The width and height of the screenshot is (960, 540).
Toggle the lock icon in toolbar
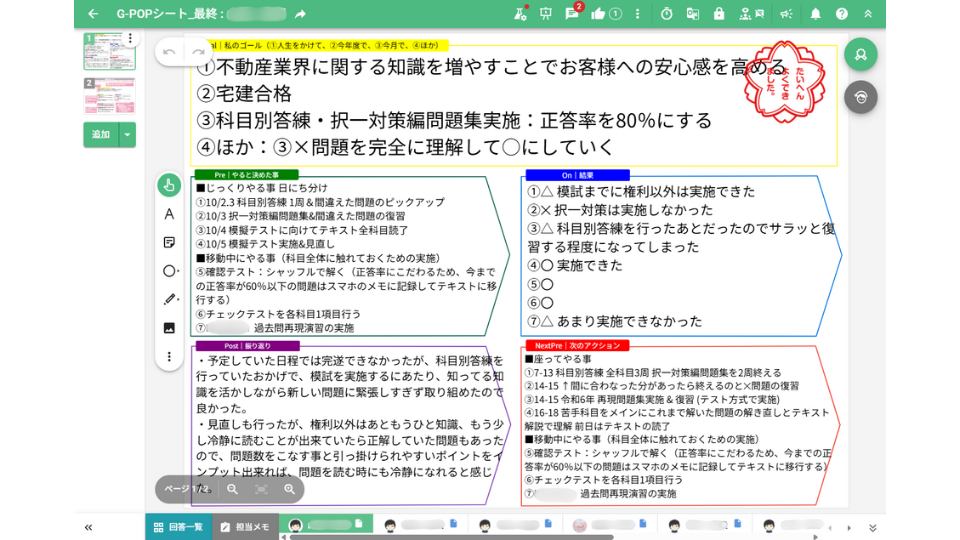pyautogui.click(x=719, y=13)
